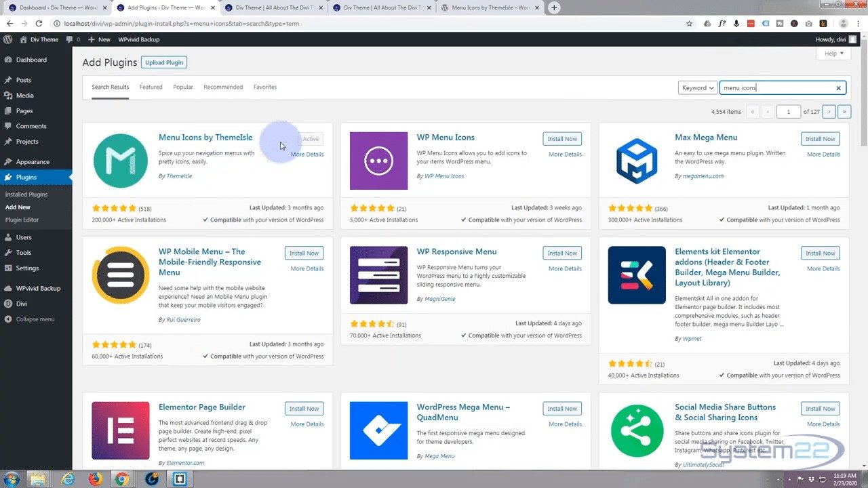Image resolution: width=868 pixels, height=488 pixels.
Task: Bookmark this page with the star icon
Action: click(690, 23)
